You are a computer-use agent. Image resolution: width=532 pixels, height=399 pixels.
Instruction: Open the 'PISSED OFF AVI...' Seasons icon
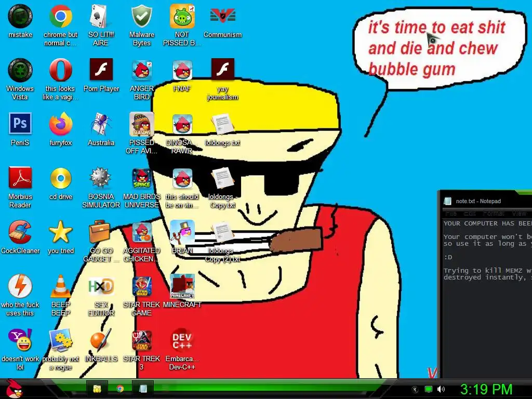(141, 124)
